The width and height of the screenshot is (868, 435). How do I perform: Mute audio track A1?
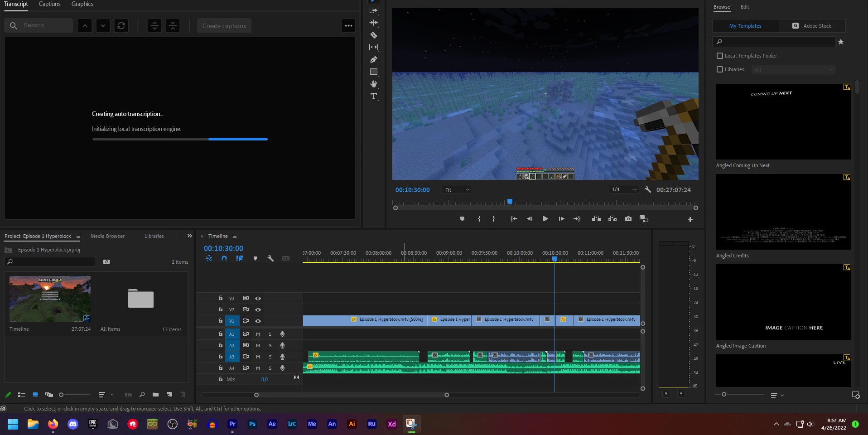[258, 334]
